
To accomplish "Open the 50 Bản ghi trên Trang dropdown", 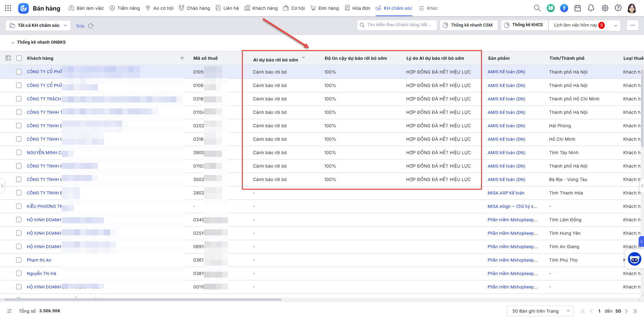I will pyautogui.click(x=540, y=311).
